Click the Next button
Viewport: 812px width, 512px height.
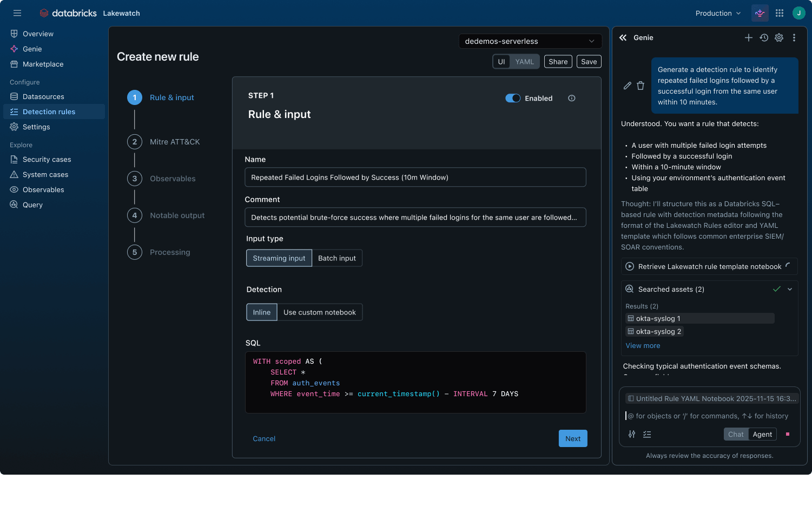click(x=572, y=438)
